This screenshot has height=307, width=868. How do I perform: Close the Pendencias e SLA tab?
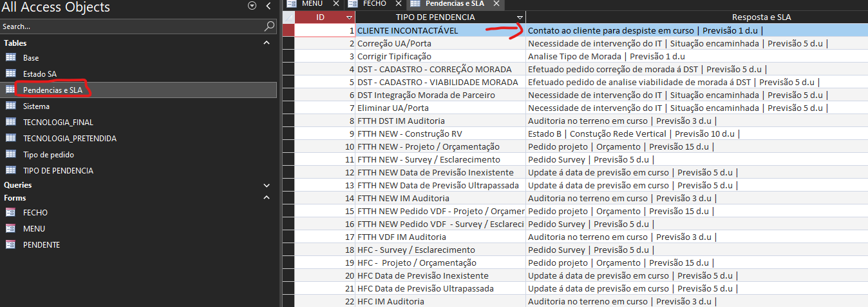[x=496, y=4]
